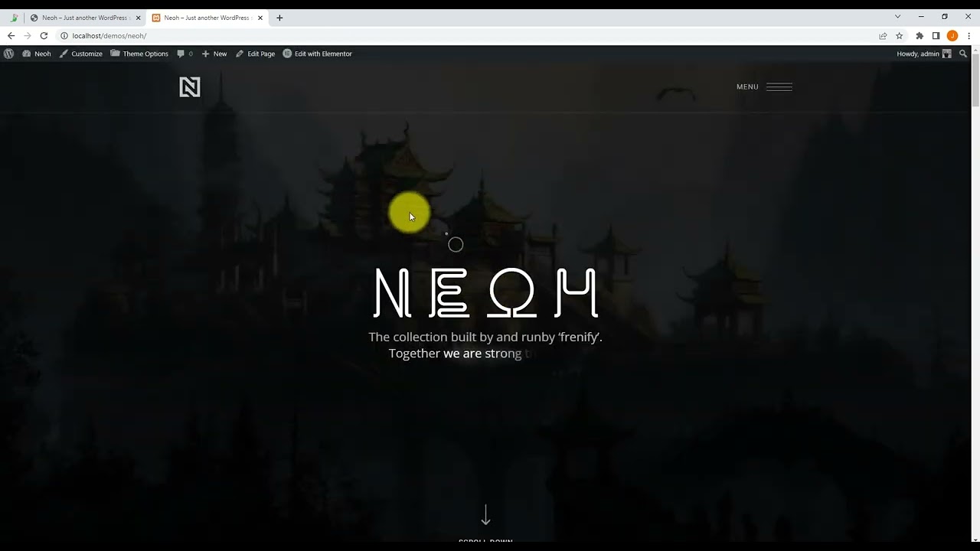Bookmark this page with the star icon
This screenshot has height=551, width=980.
click(x=900, y=36)
